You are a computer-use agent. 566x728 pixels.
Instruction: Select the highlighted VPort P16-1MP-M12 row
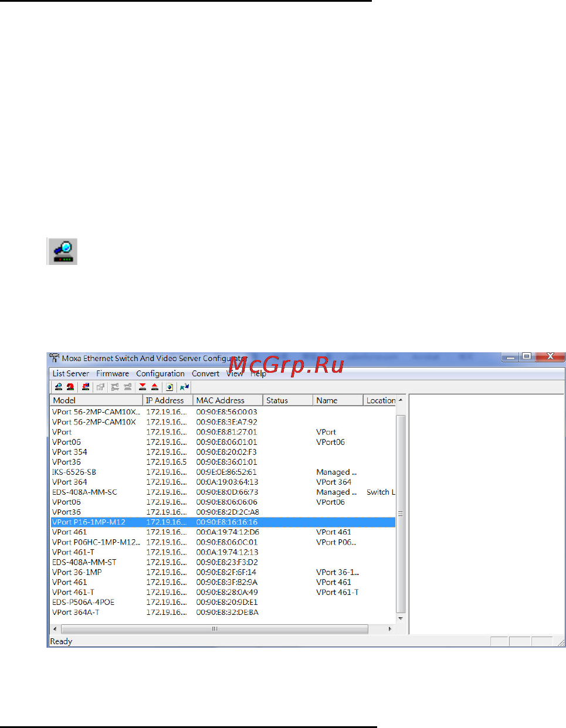click(x=223, y=522)
